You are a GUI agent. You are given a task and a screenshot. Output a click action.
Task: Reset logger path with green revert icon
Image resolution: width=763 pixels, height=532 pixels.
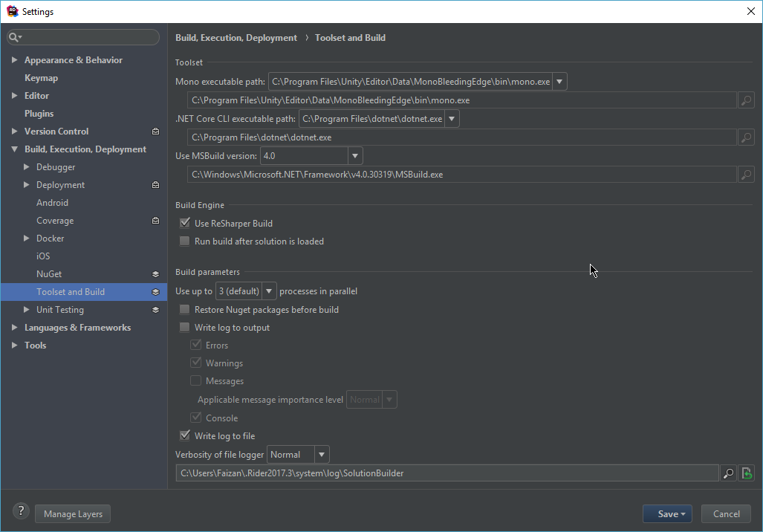[x=746, y=473]
